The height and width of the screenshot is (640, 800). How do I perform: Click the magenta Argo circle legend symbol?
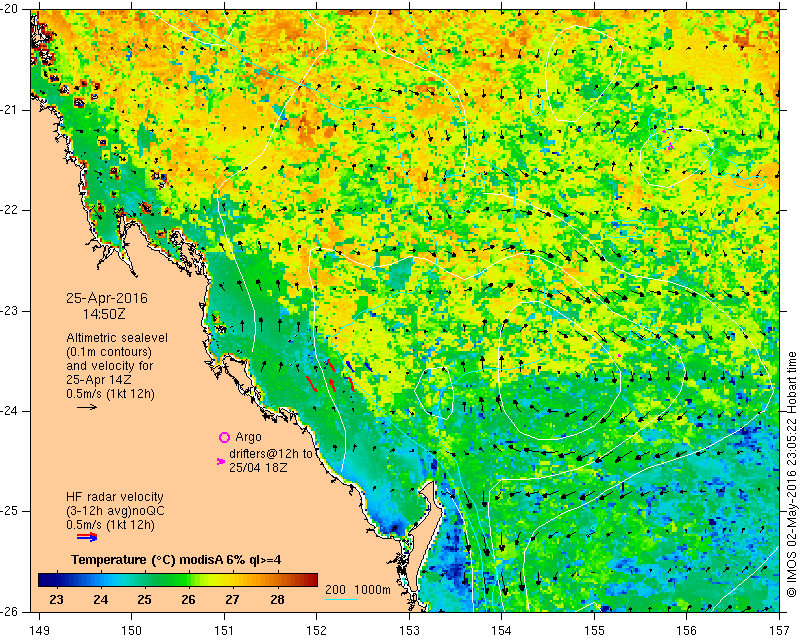(x=224, y=437)
